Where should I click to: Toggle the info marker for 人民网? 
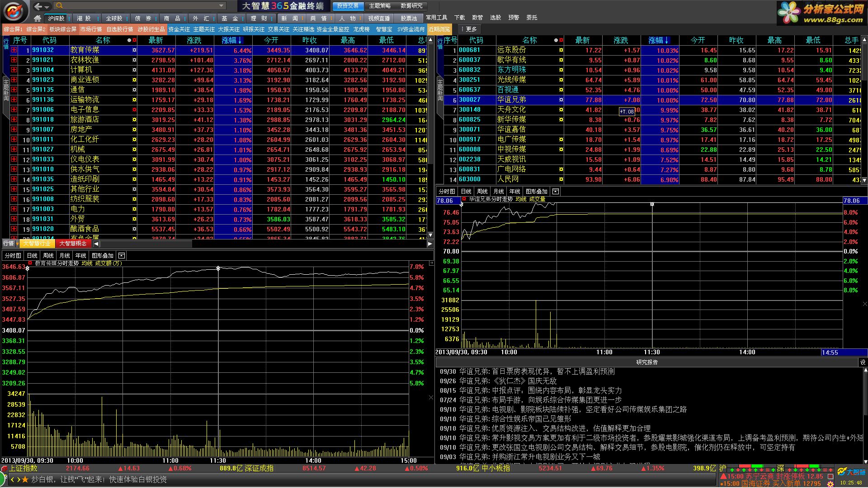coord(561,179)
